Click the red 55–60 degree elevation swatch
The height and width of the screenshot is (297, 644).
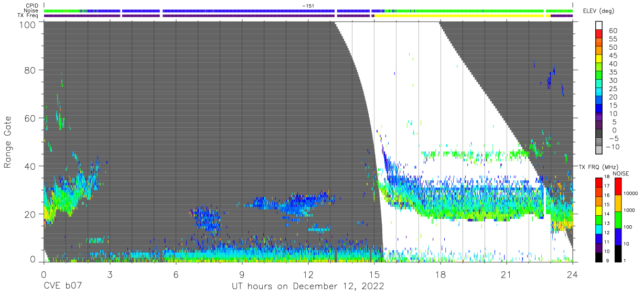[598, 35]
